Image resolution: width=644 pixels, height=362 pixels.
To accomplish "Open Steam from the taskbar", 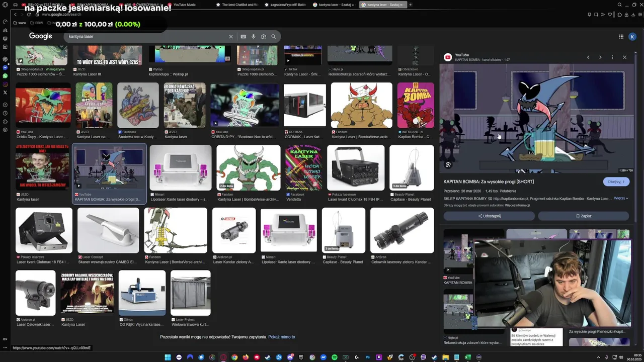I will pos(268,357).
